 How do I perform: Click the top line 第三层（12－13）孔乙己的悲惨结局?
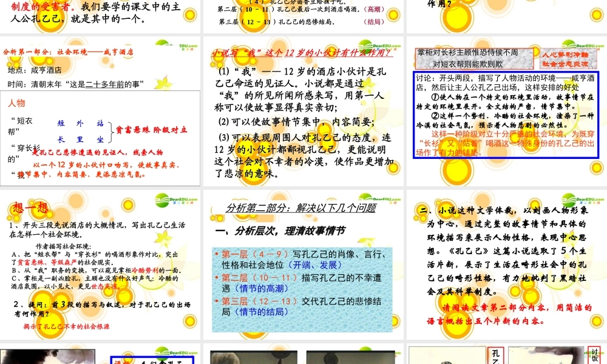coord(302,22)
